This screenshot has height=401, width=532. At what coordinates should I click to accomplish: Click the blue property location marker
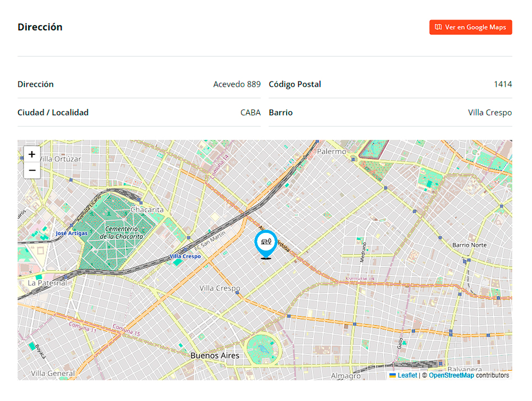pos(266,244)
